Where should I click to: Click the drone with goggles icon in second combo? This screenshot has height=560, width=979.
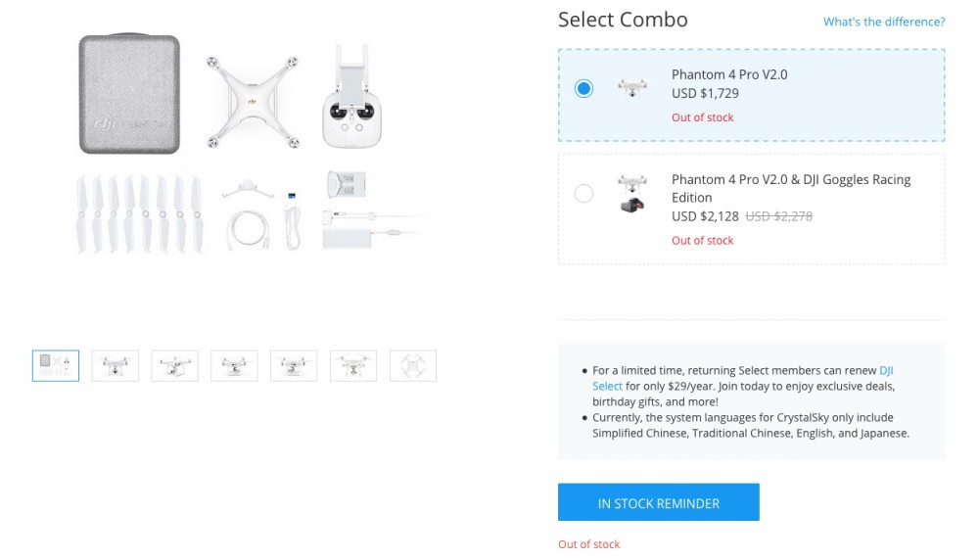(631, 194)
